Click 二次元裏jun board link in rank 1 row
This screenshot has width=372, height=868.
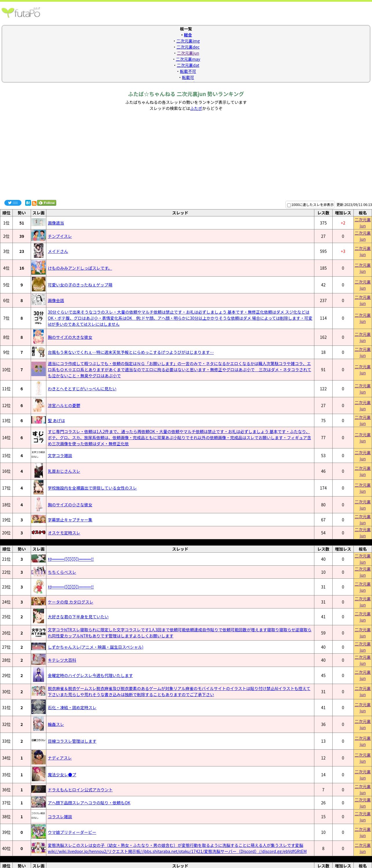pyautogui.click(x=362, y=223)
